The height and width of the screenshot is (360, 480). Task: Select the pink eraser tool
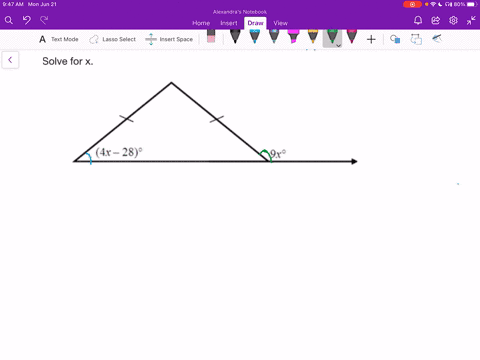pos(211,36)
